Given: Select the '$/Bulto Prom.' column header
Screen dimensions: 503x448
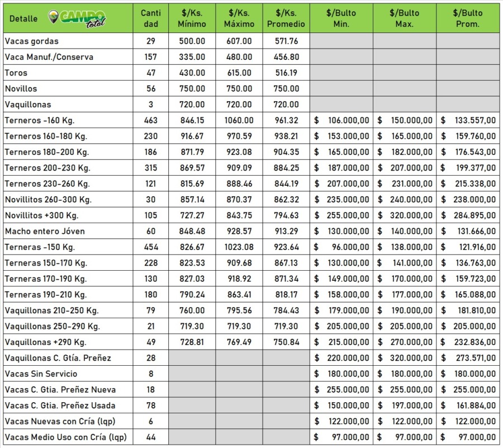Looking at the screenshot, I should pos(468,18).
